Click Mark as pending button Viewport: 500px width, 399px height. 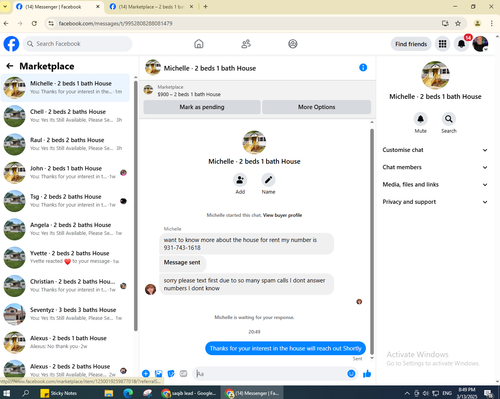[202, 107]
